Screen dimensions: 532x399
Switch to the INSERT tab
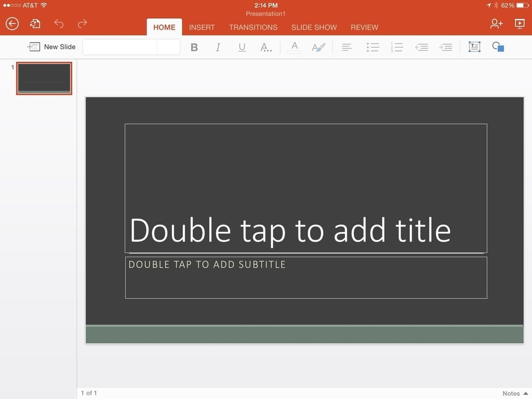(202, 27)
